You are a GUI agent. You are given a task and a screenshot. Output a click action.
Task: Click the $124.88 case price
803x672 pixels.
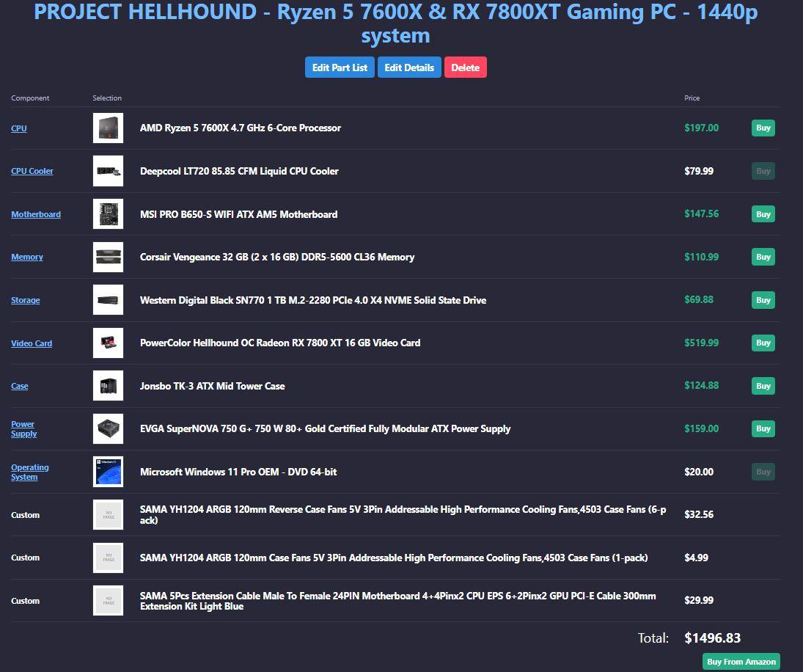(x=701, y=385)
